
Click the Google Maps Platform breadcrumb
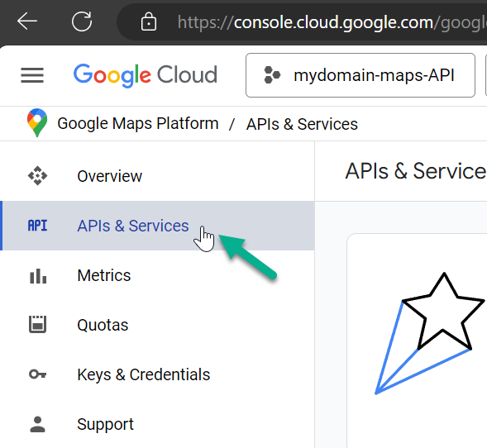138,123
